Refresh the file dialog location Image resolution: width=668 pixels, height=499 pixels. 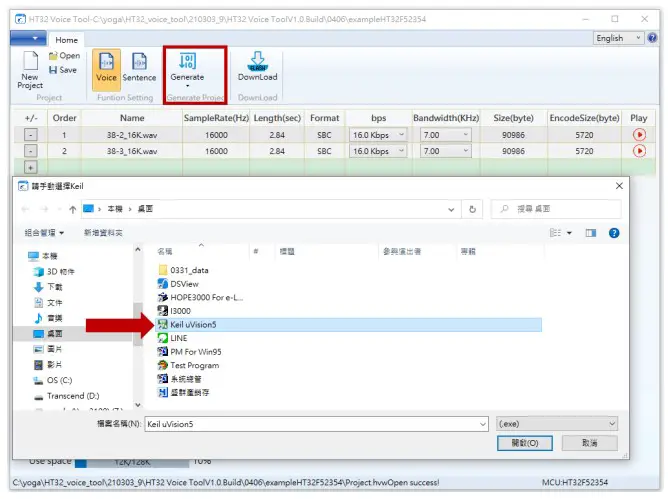tap(472, 209)
